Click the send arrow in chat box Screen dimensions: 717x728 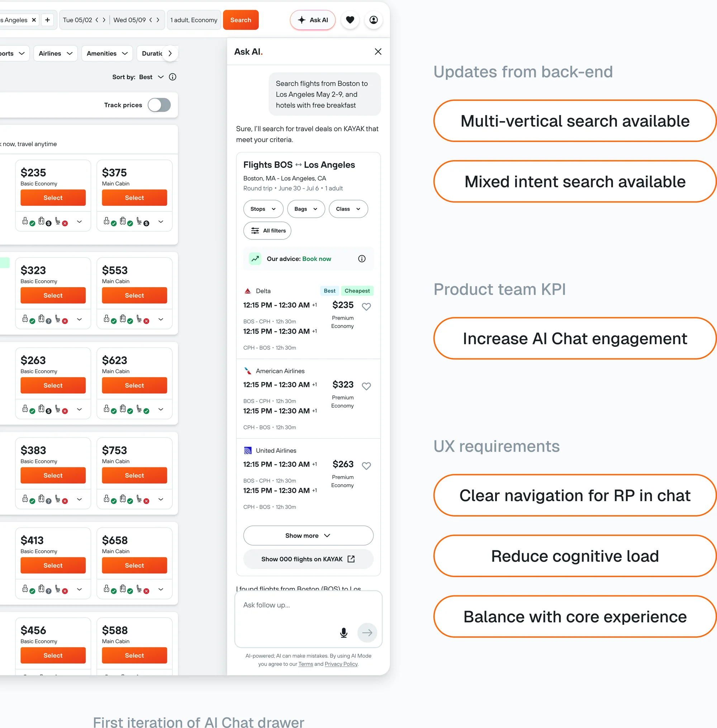point(367,633)
